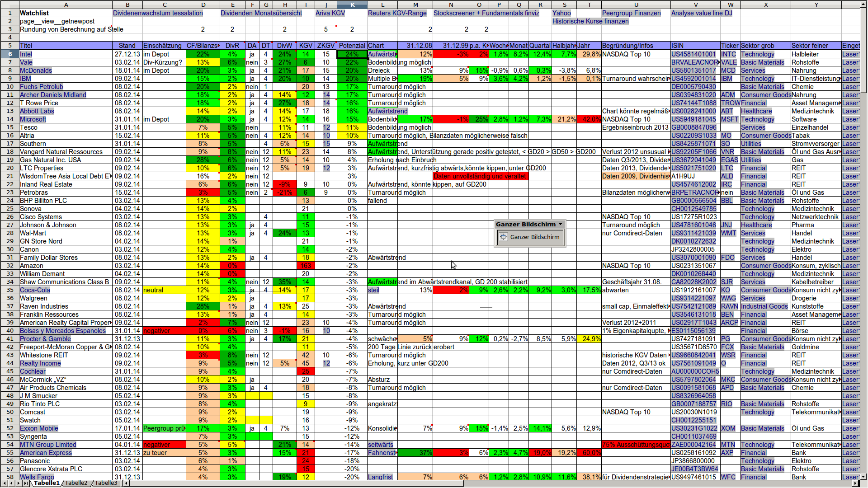
Task: Click vertical scrollbar down arrow
Action: tap(863, 476)
